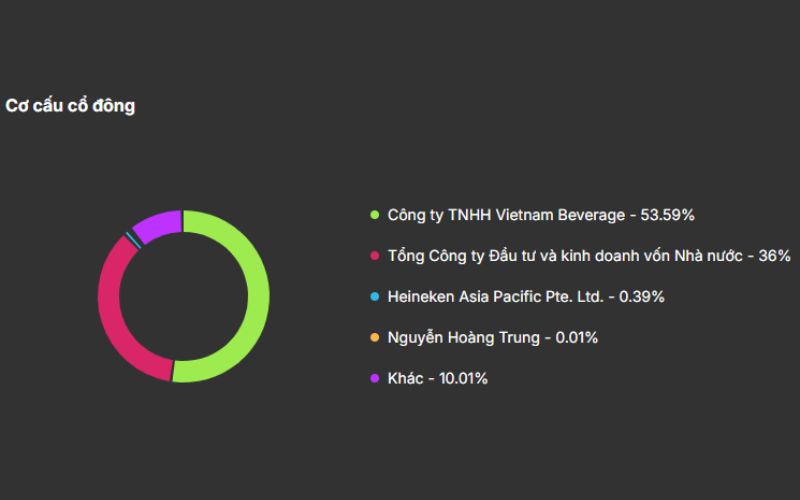
Task: Click the Cơ cấu cổ đông heading
Action: point(70,106)
